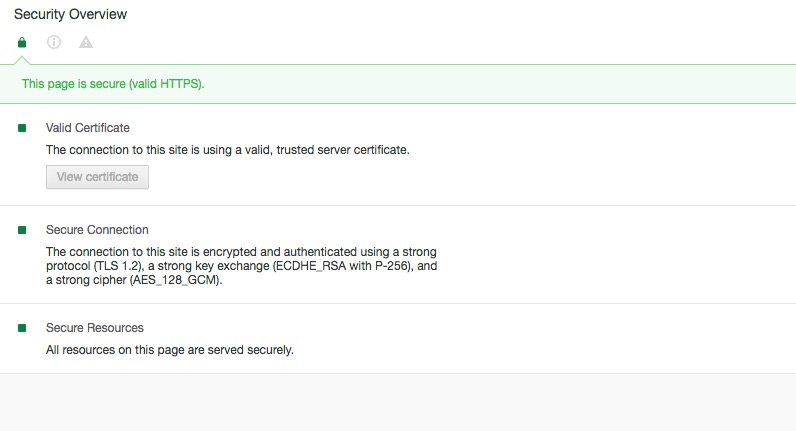Click the TLS 1.2 protocol description text
The width and height of the screenshot is (796, 431).
118,266
